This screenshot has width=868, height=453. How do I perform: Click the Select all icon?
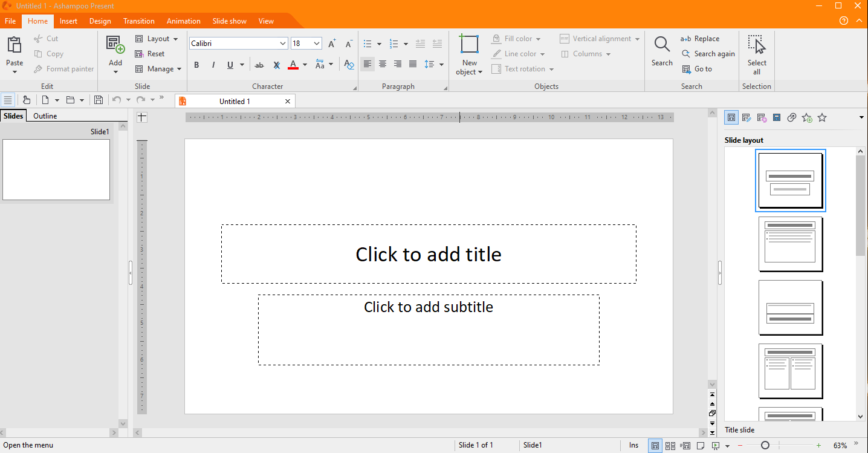(756, 45)
